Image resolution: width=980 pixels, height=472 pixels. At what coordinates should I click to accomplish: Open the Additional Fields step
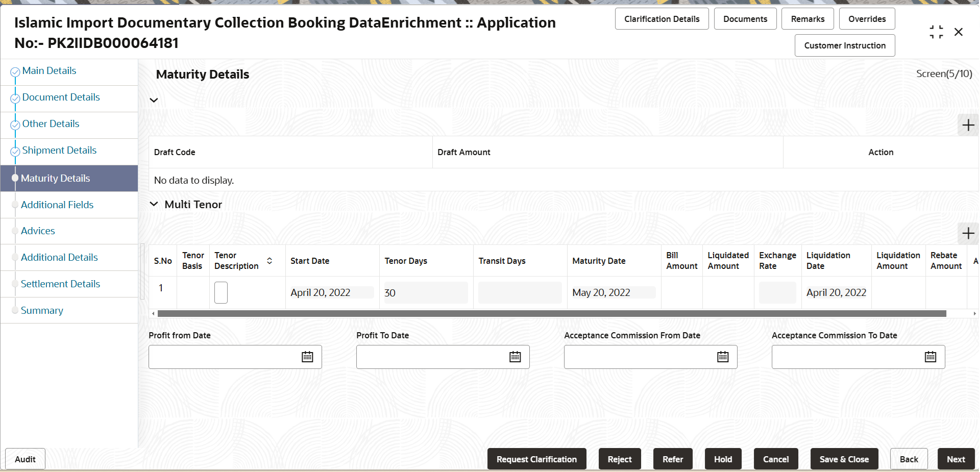pyautogui.click(x=57, y=205)
